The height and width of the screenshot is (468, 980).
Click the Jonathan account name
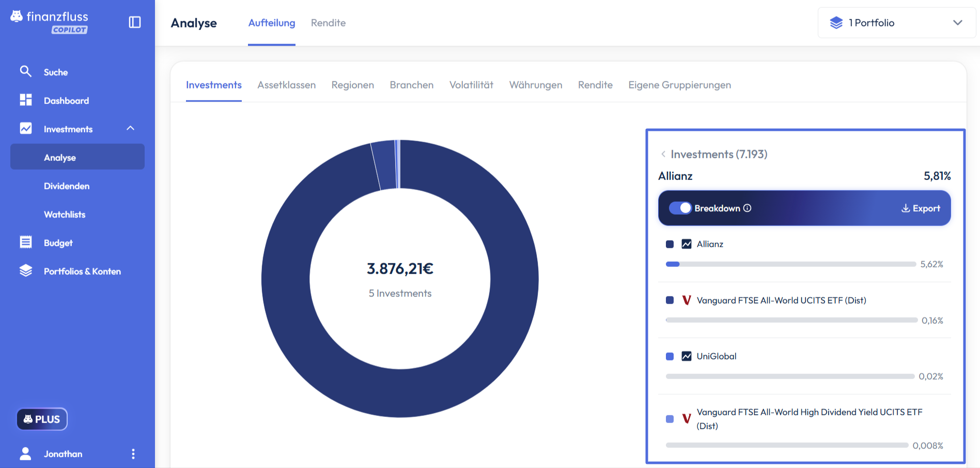tap(63, 454)
